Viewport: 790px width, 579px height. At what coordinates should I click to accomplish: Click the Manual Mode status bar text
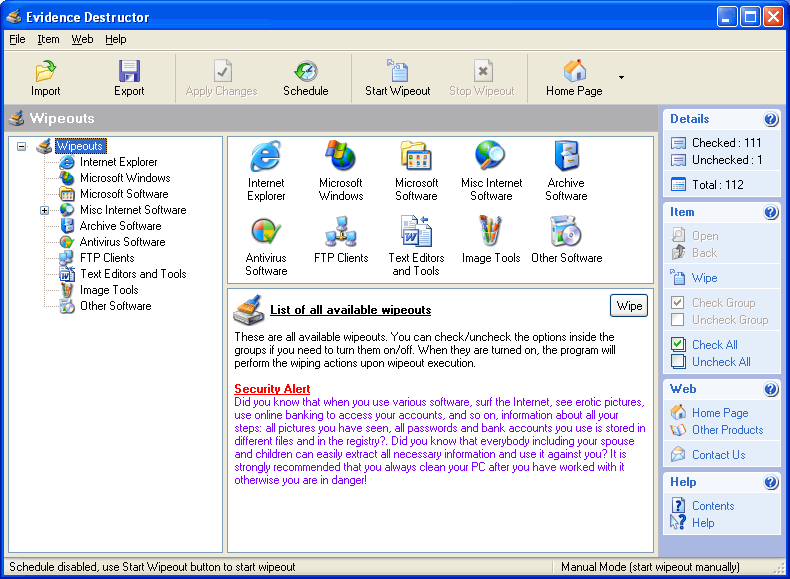point(650,567)
